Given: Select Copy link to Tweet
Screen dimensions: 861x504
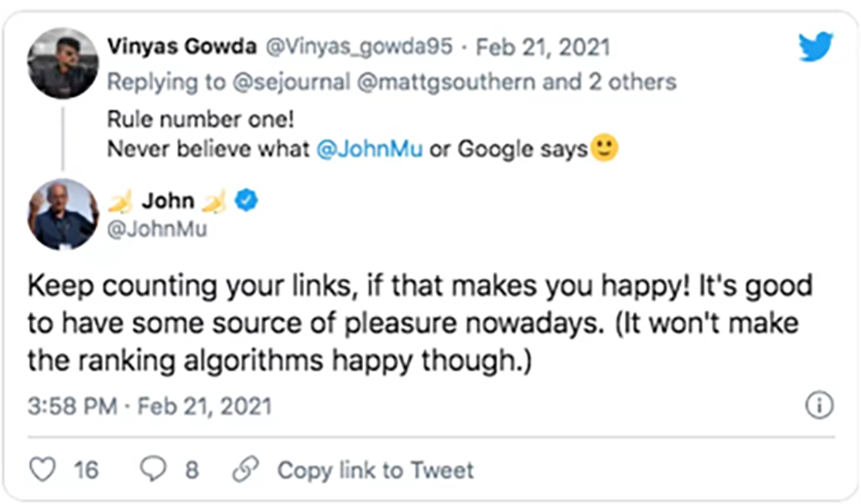Looking at the screenshot, I should pyautogui.click(x=375, y=470).
